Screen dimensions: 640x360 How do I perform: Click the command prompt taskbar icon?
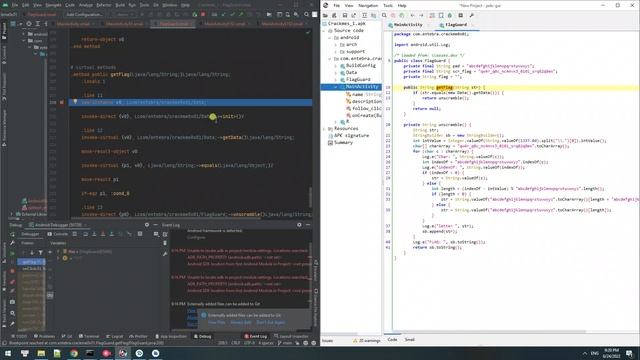point(90,353)
